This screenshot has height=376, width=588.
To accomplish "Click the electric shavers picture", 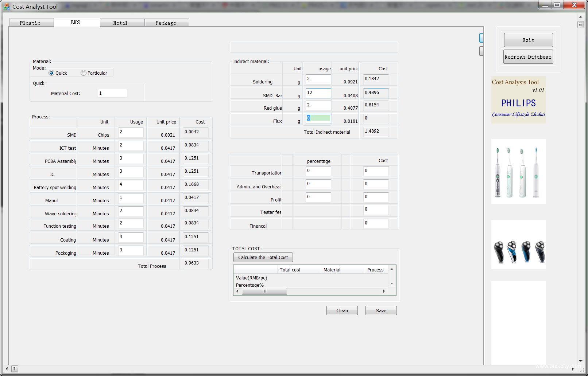I will coord(518,244).
